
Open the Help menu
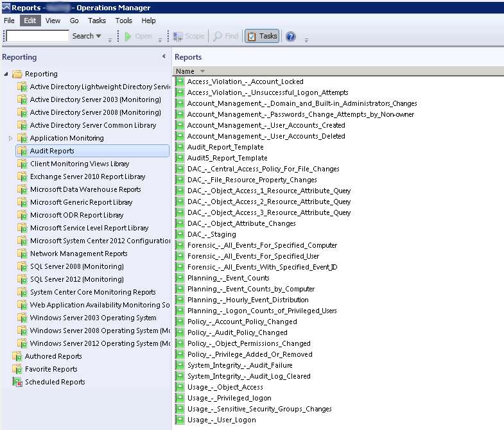(148, 21)
